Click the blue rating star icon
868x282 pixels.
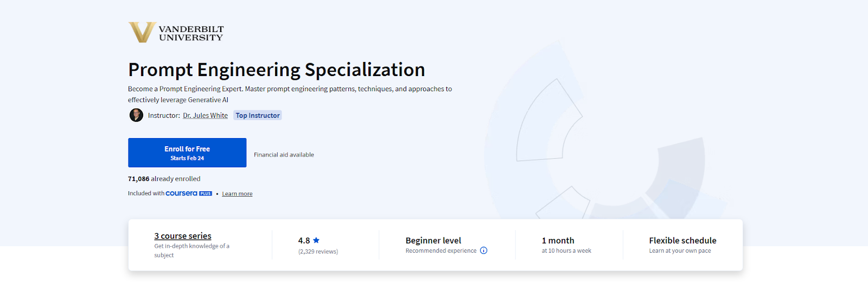click(x=316, y=240)
